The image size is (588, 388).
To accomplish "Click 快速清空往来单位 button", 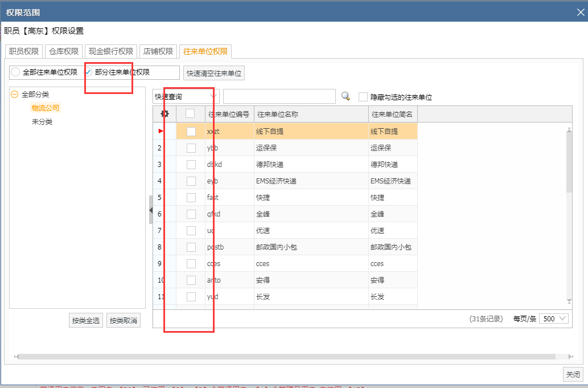I will coord(214,73).
